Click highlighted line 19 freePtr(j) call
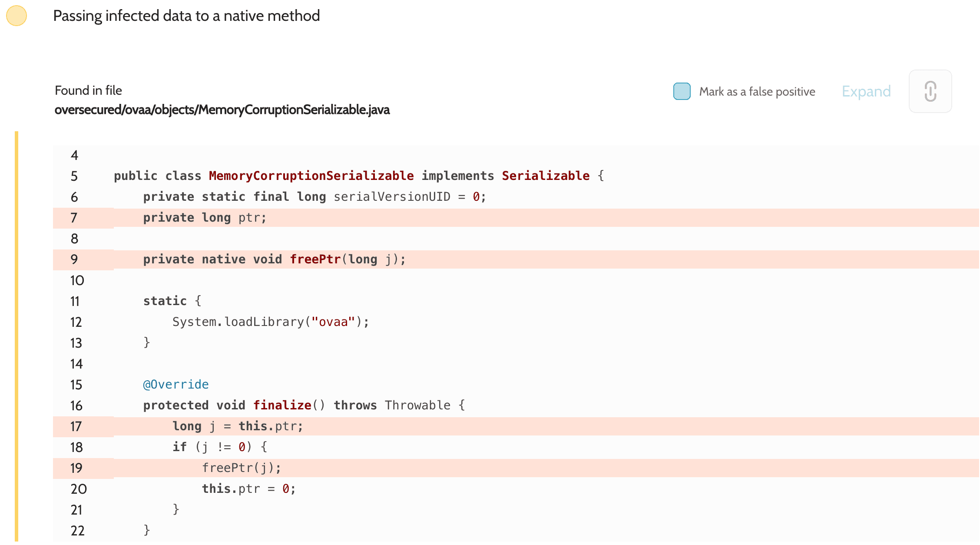Image resolution: width=980 pixels, height=545 pixels. click(241, 468)
